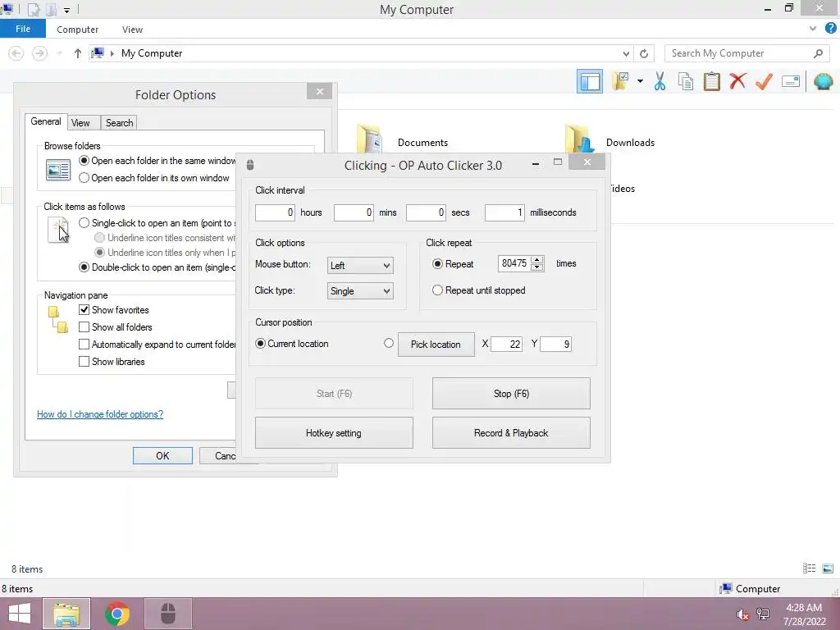Click the milliseconds interval field

click(504, 212)
